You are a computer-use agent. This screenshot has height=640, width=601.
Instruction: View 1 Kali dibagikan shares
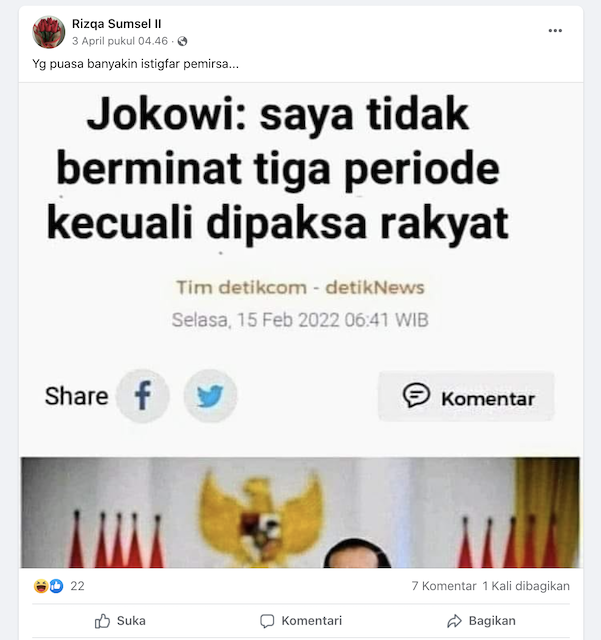[x=526, y=586]
